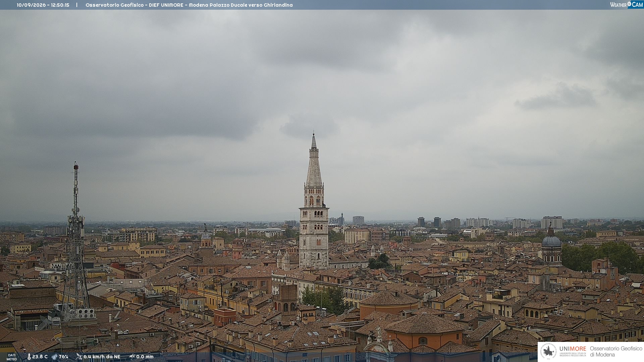The height and width of the screenshot is (362, 644).
Task: Click Osservatorio Geofisico di Modena logo text
Action: [616, 352]
